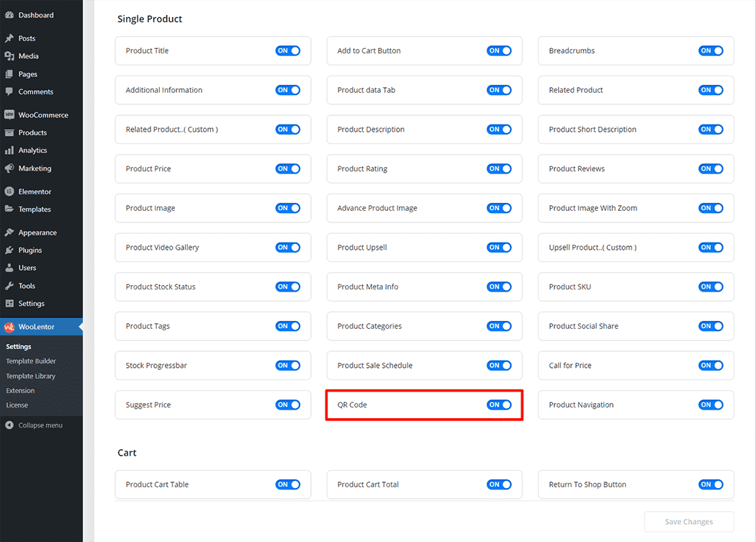Open Media via its sidebar icon
Screen dimensions: 756x542
tap(9, 56)
